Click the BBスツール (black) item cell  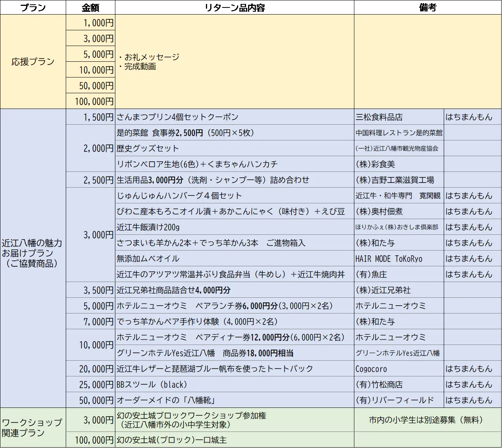pyautogui.click(x=235, y=384)
